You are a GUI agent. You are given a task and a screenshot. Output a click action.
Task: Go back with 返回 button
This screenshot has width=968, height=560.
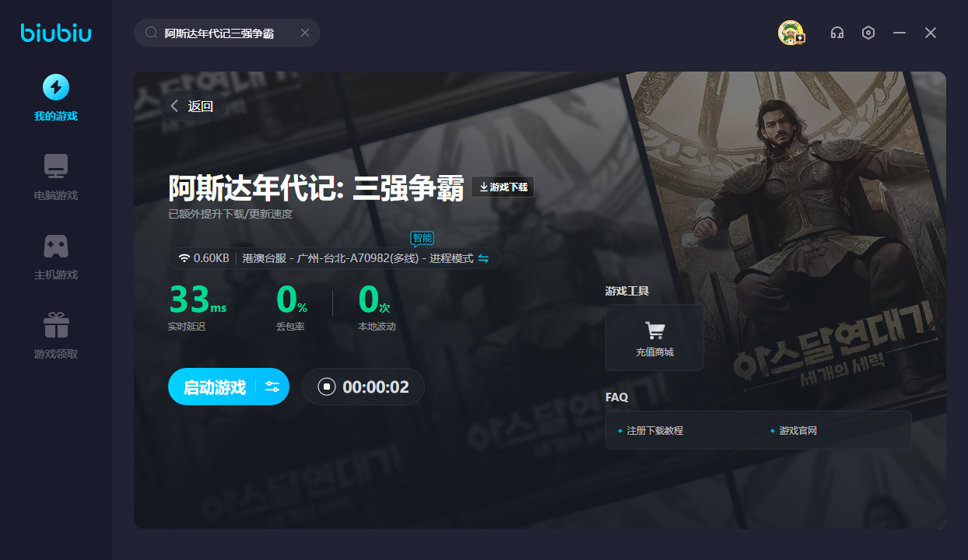193,107
